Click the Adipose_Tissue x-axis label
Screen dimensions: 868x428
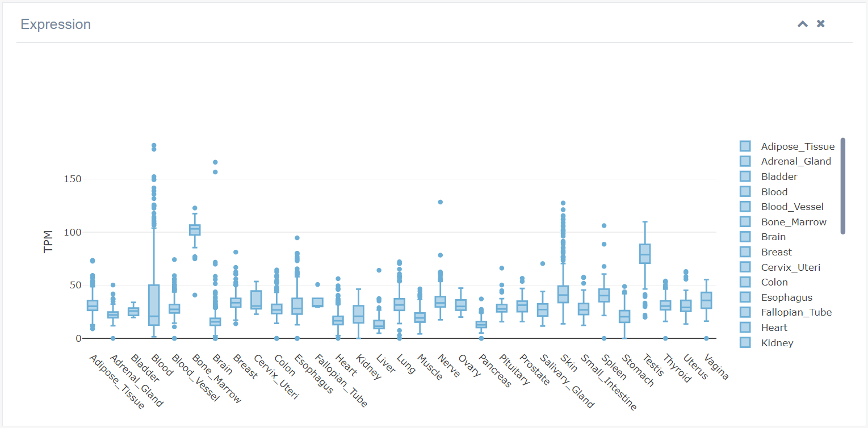[117, 381]
